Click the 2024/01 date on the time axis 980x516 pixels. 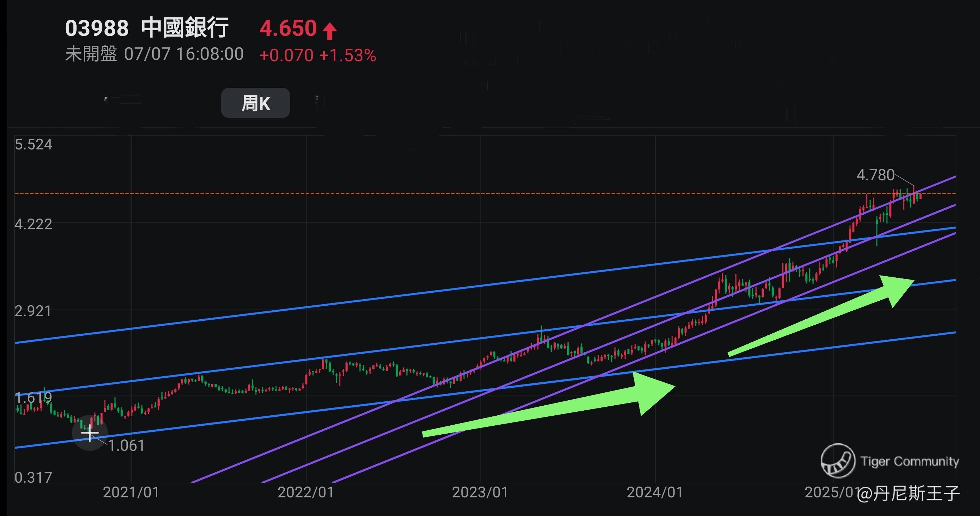click(655, 492)
